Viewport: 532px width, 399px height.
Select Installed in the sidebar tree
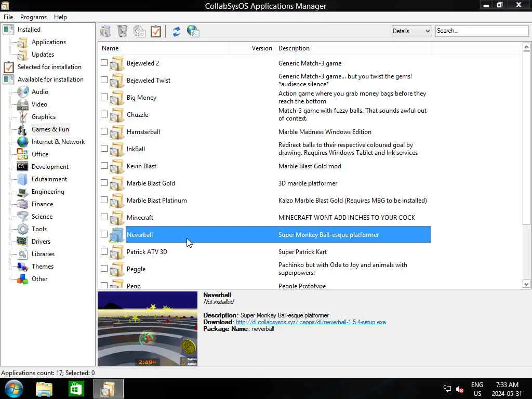pyautogui.click(x=29, y=30)
